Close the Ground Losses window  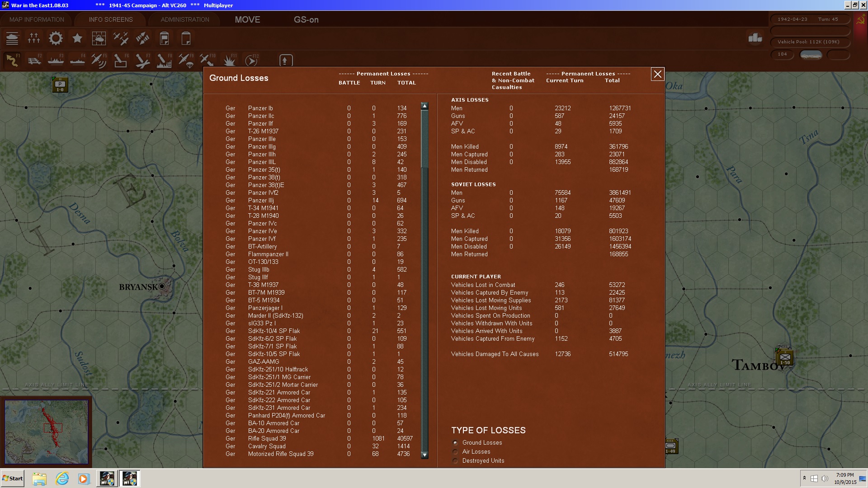[x=657, y=74]
